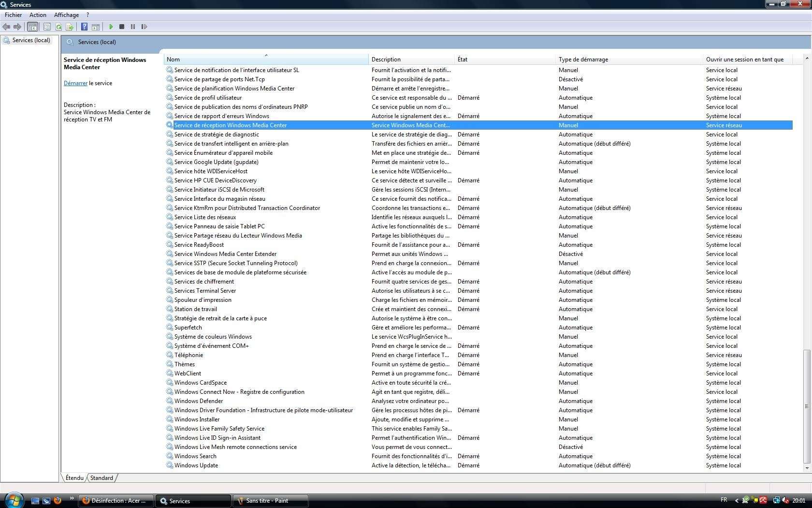Click the muted volume tray icon
This screenshot has height=508, width=812.
tap(785, 500)
